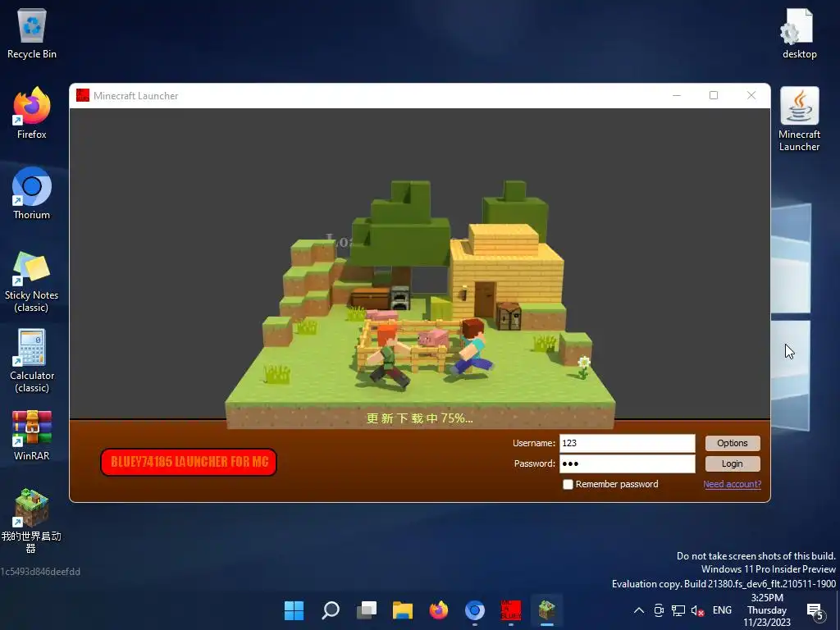Open the notification center icon
Screen dimensions: 840x630
tap(815, 610)
